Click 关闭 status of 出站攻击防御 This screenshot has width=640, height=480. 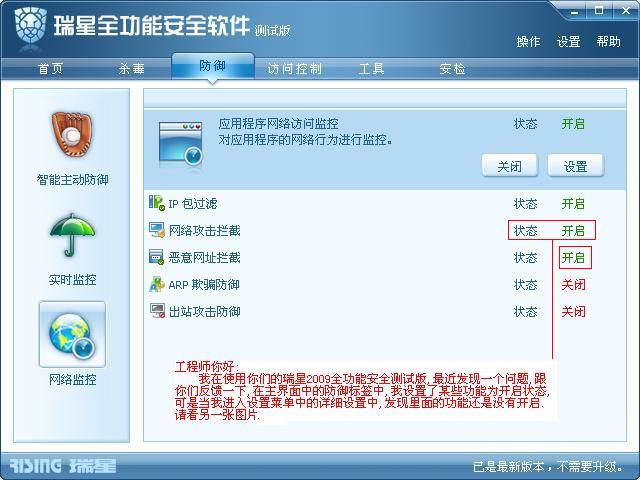(x=573, y=312)
